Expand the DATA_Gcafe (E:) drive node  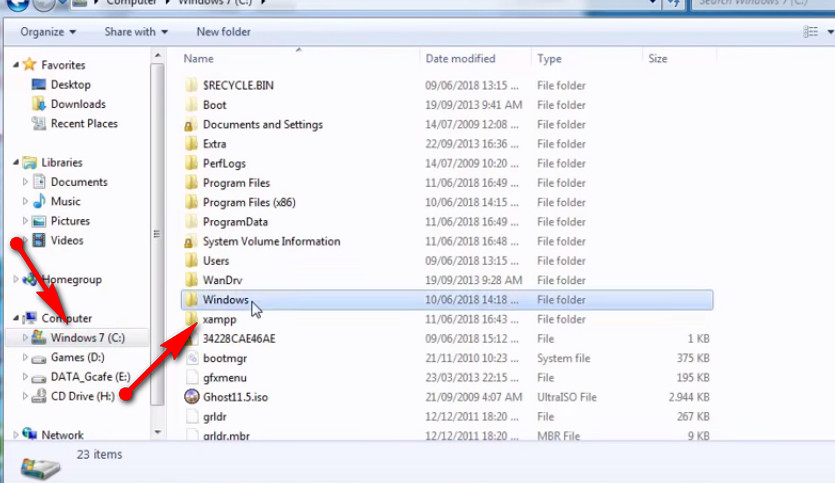(25, 376)
